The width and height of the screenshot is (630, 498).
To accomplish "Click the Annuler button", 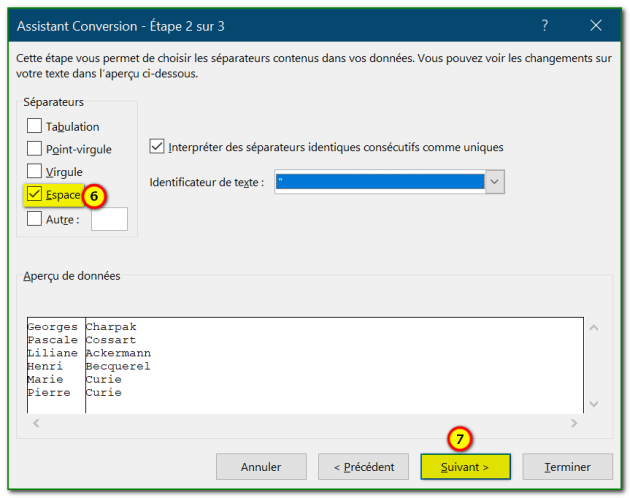I will click(261, 467).
